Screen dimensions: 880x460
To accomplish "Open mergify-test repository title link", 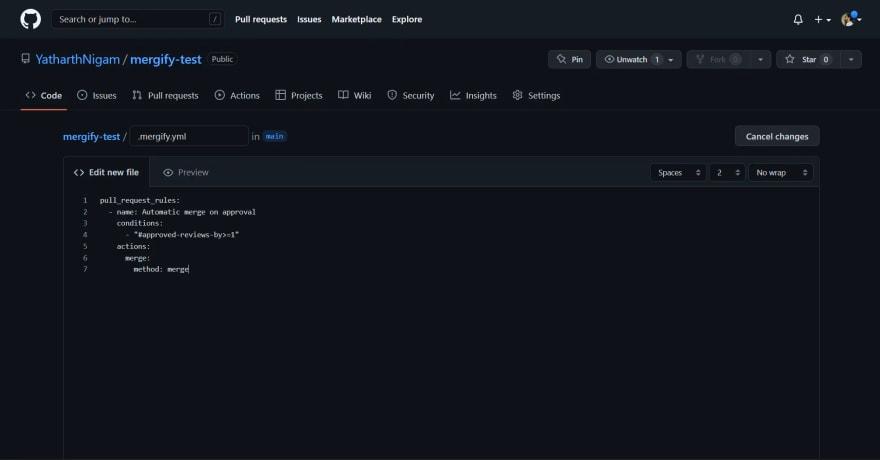I will 166,59.
